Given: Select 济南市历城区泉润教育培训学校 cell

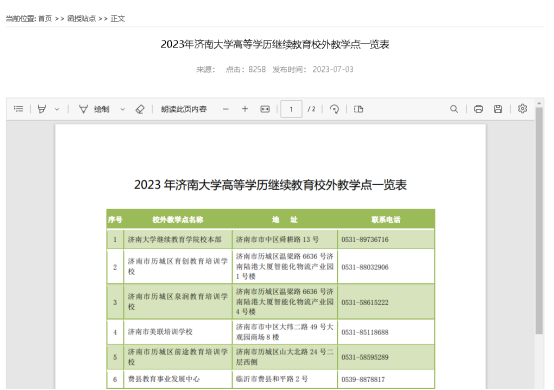Looking at the screenshot, I should tap(178, 301).
